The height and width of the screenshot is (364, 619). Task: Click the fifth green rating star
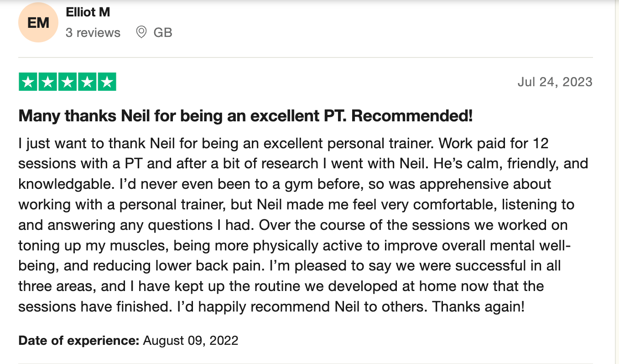click(x=107, y=82)
